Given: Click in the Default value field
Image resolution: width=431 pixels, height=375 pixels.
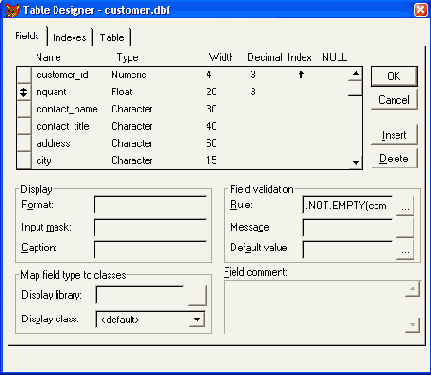Looking at the screenshot, I should click(348, 250).
